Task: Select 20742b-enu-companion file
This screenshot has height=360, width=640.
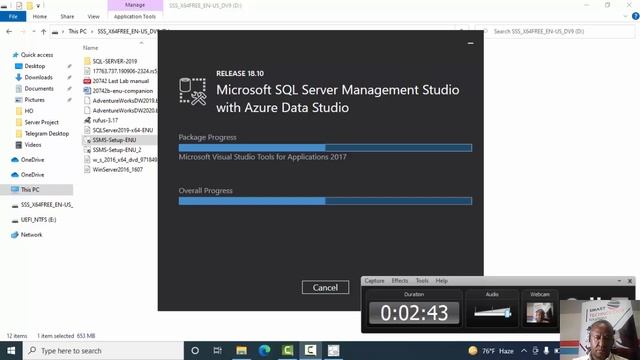Action: click(x=122, y=91)
